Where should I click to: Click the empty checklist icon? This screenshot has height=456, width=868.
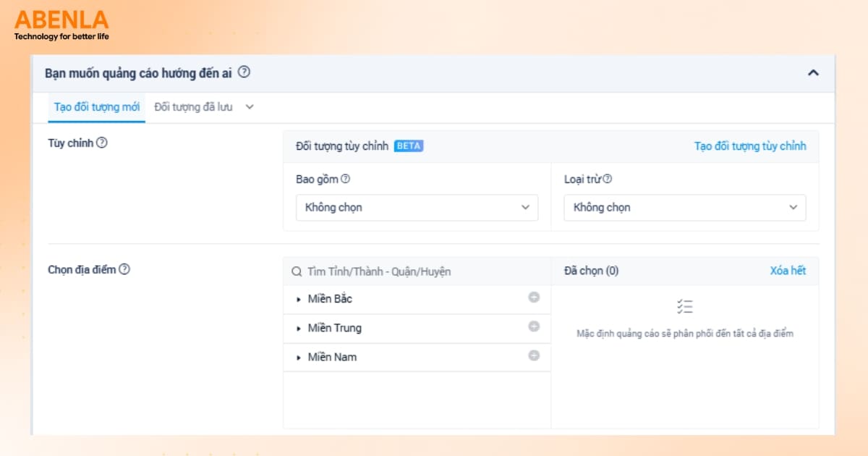685,307
